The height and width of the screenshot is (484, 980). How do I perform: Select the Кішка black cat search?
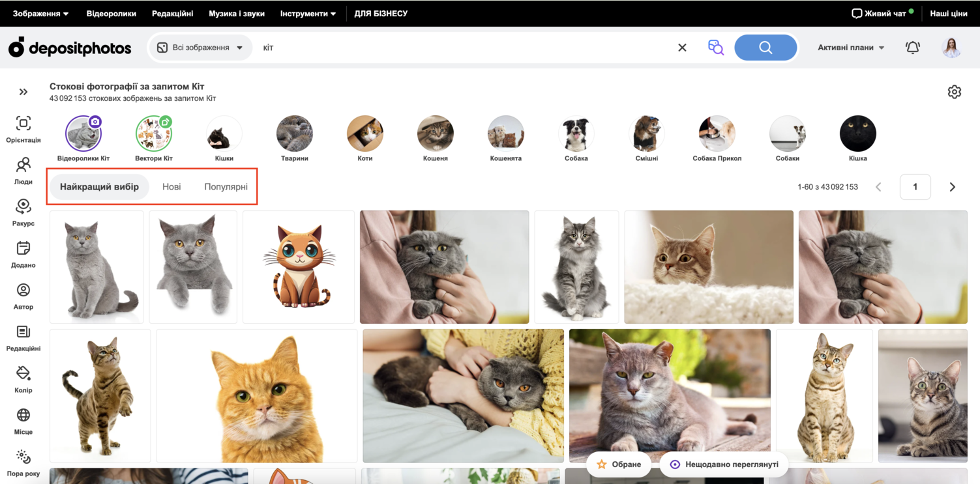click(858, 138)
